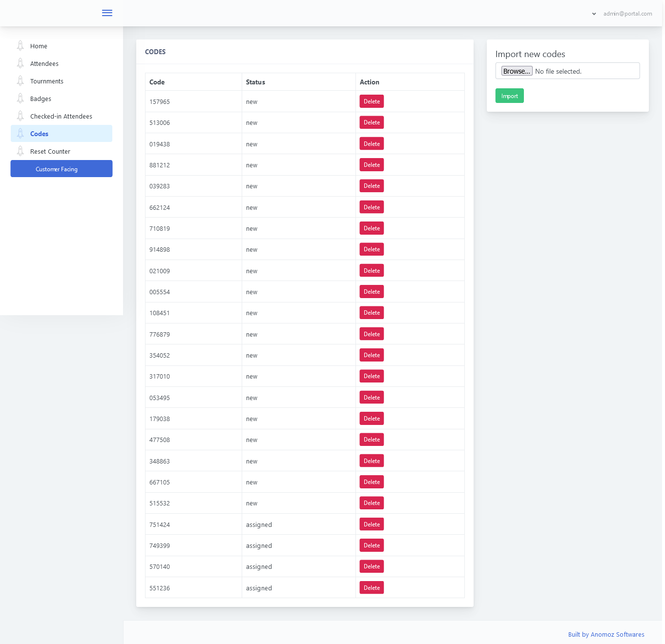Screen dimensions: 665x644
Task: Go to the Tournments page
Action: [47, 81]
